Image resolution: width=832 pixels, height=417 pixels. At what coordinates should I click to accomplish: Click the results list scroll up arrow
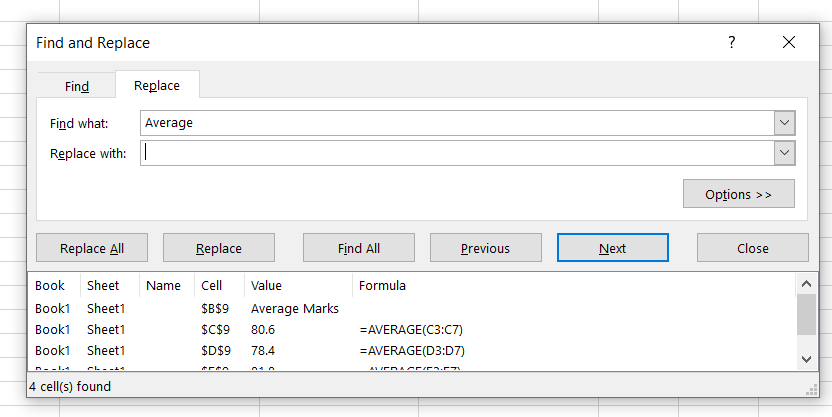[807, 285]
